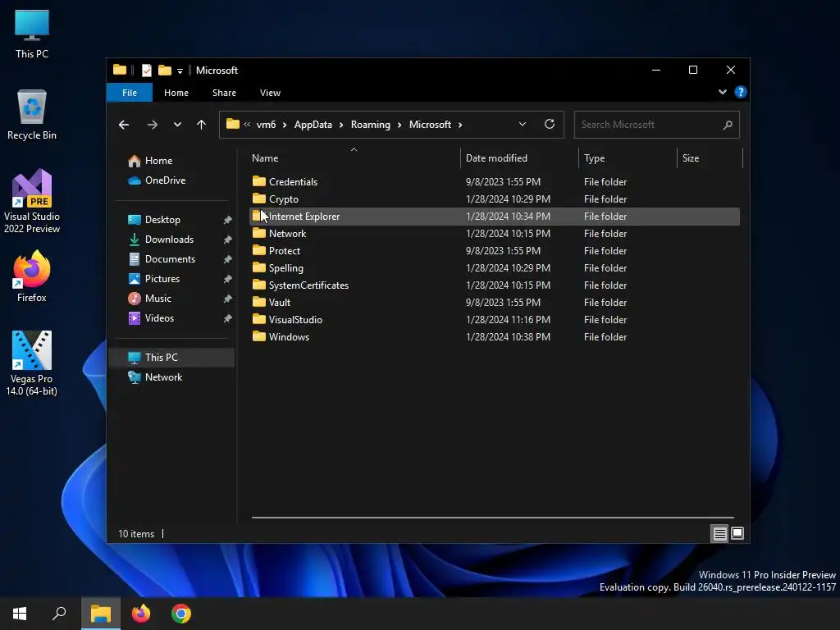Viewport: 840px width, 630px height.
Task: Expand the chevron after vm6 breadcrumb
Action: [285, 125]
